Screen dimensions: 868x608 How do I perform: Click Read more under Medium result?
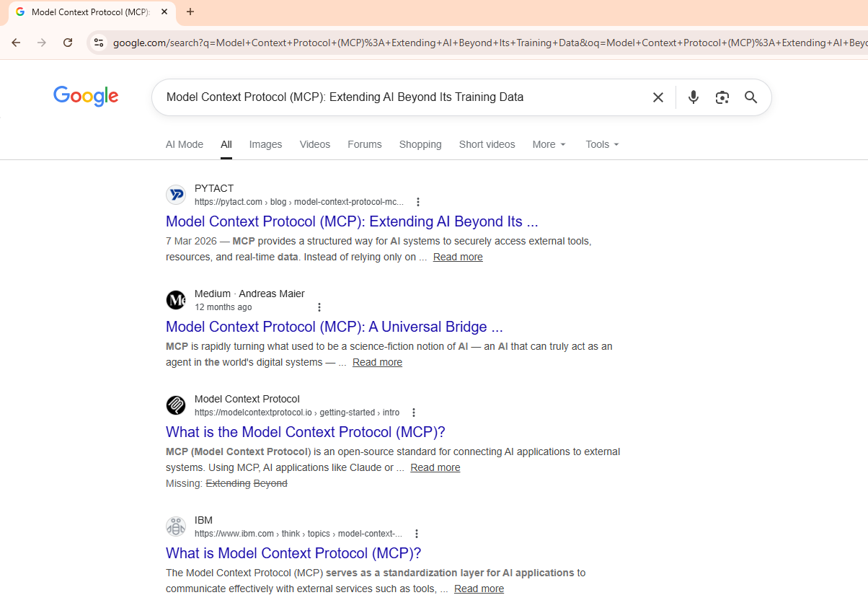click(377, 362)
